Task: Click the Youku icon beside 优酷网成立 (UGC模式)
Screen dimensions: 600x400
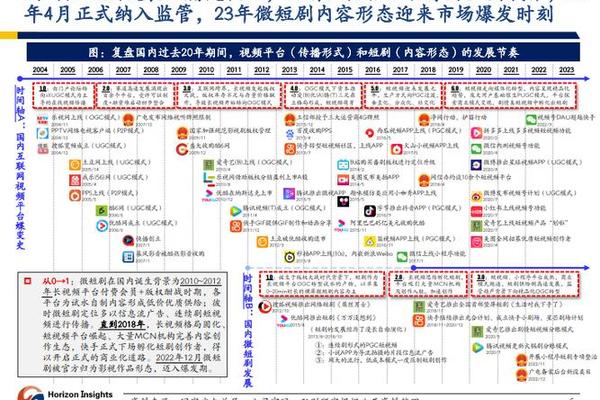Action: click(102, 226)
